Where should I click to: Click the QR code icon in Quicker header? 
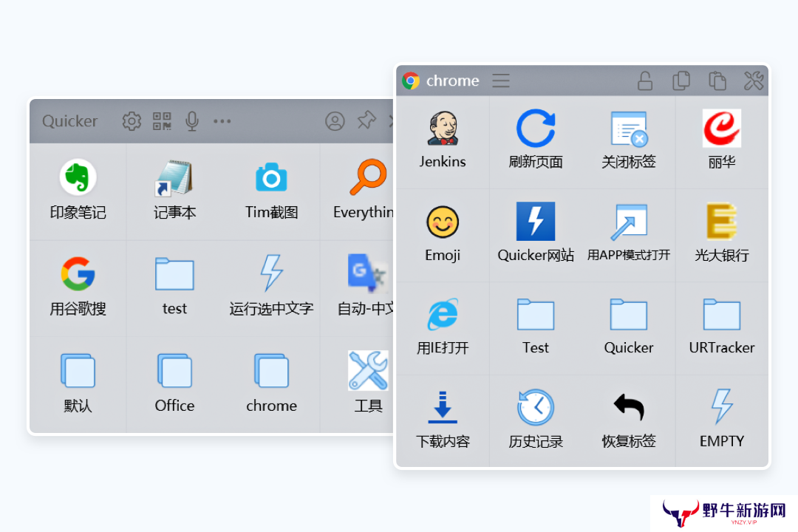coord(162,121)
